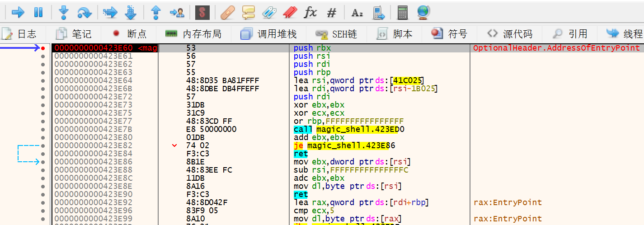
Task: Pause the debuggee with the Pause icon
Action: coord(38,12)
